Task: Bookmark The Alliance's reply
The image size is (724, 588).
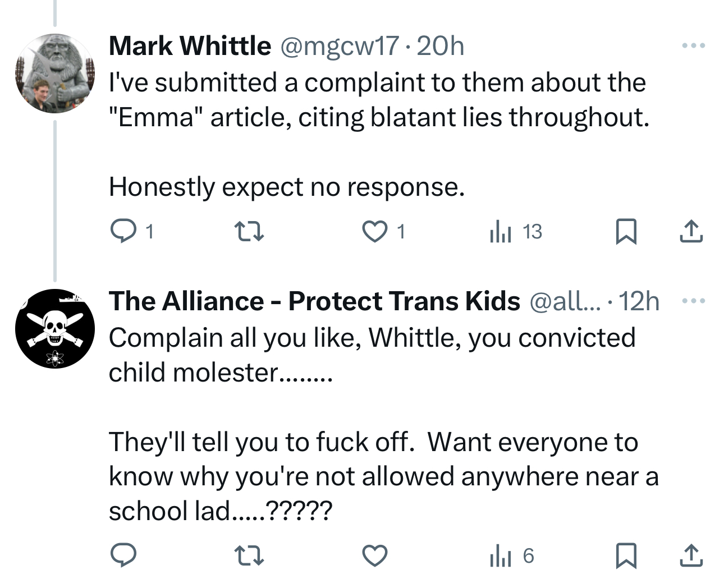Action: (x=626, y=555)
